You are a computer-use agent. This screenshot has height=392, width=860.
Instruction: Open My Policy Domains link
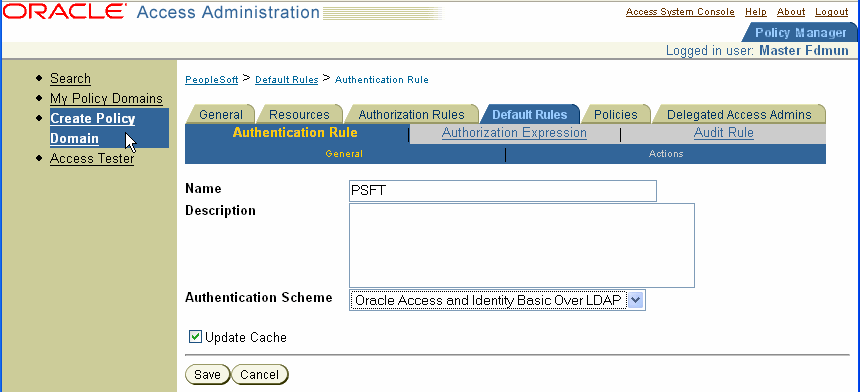106,99
